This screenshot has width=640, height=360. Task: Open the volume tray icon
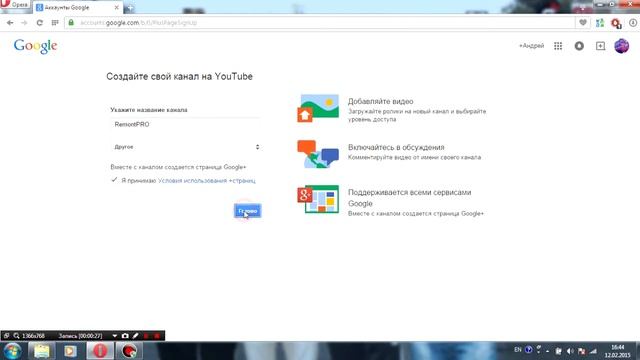(x=570, y=351)
